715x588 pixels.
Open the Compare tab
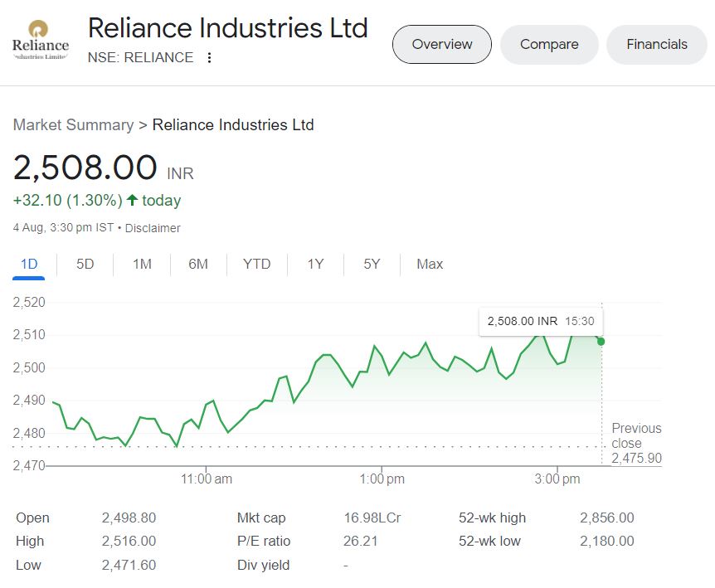pos(548,45)
